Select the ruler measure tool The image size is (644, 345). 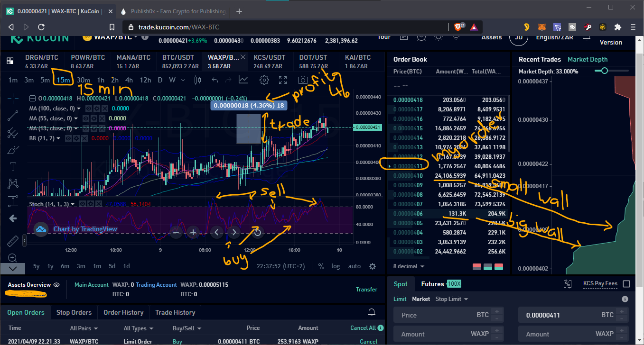click(13, 241)
